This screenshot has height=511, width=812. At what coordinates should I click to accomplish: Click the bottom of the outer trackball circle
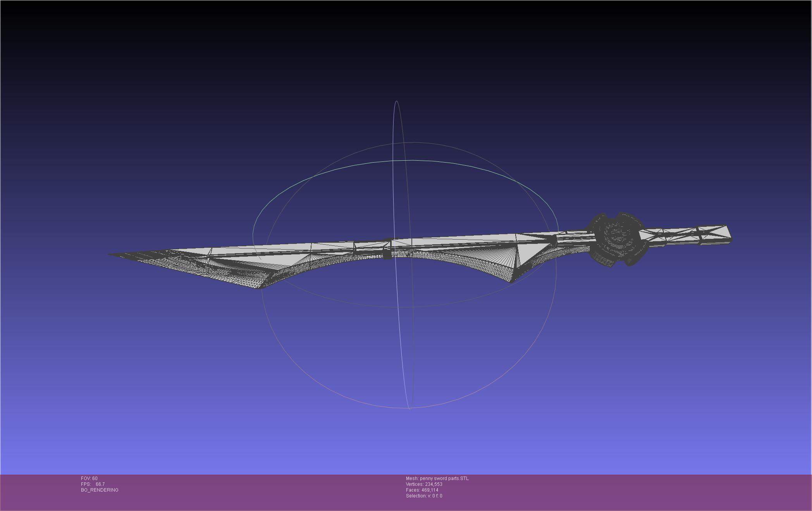click(x=410, y=408)
